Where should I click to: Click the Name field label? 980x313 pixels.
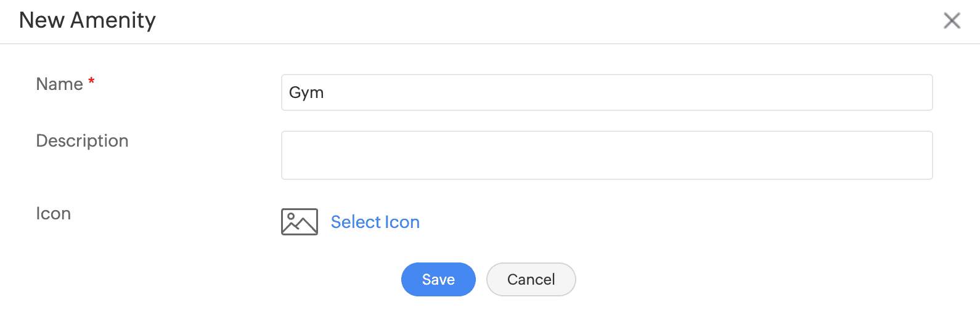pyautogui.click(x=59, y=84)
